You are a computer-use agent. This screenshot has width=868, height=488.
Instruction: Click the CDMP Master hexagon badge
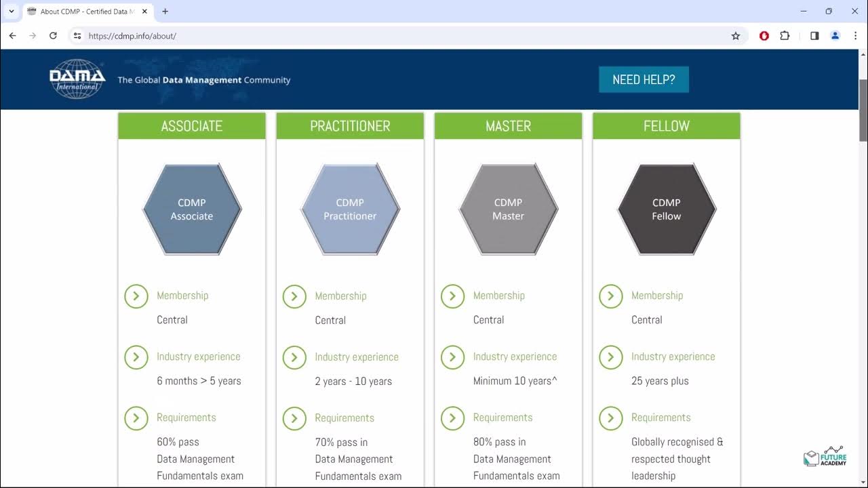pyautogui.click(x=509, y=209)
